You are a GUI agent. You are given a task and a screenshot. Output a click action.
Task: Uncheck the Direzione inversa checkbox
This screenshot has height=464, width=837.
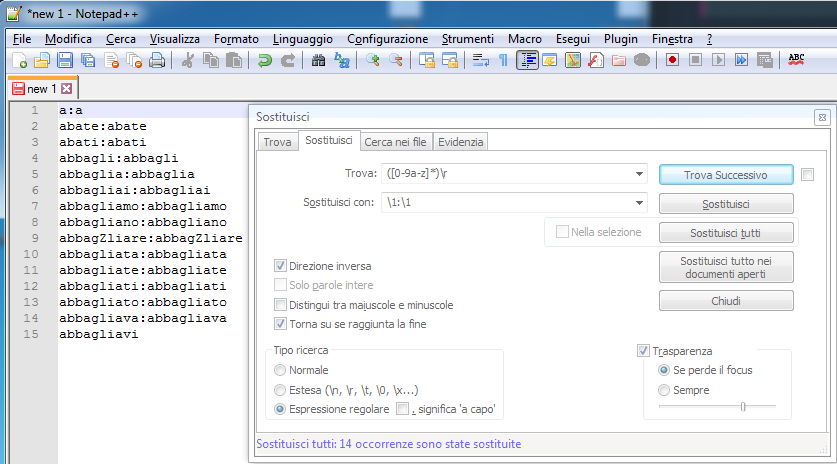coord(281,267)
